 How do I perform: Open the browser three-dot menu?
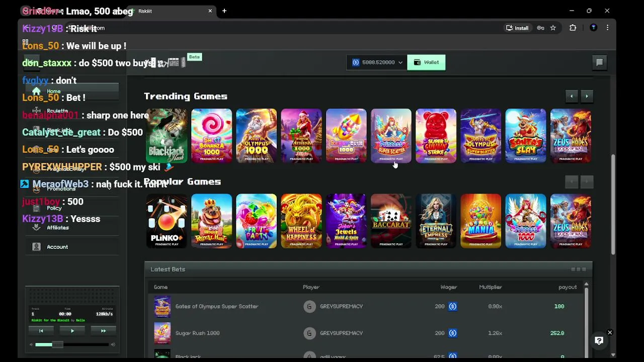(607, 28)
